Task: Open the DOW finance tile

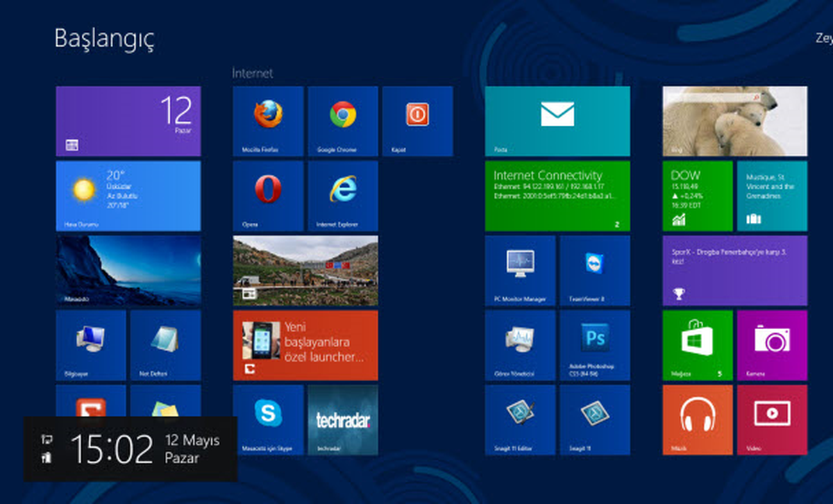Action: click(698, 196)
